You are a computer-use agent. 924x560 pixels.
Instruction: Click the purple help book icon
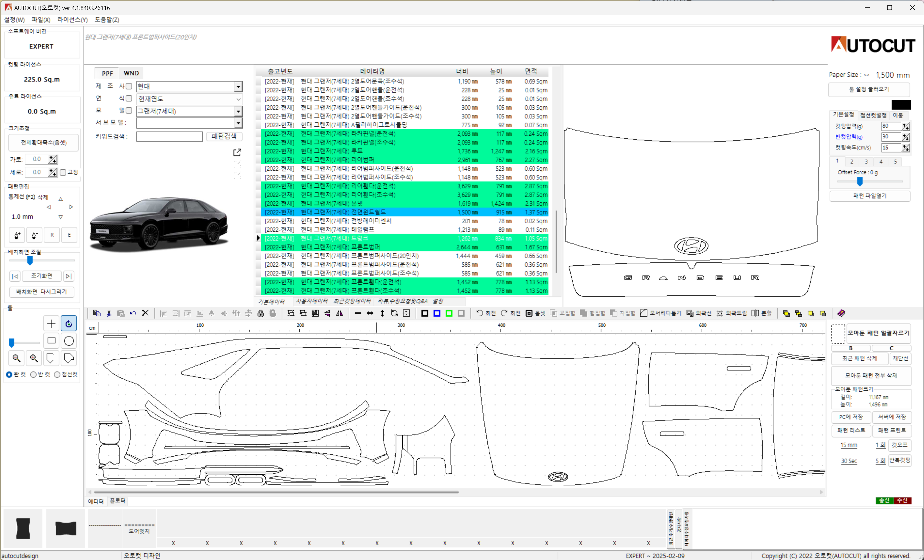[841, 313]
